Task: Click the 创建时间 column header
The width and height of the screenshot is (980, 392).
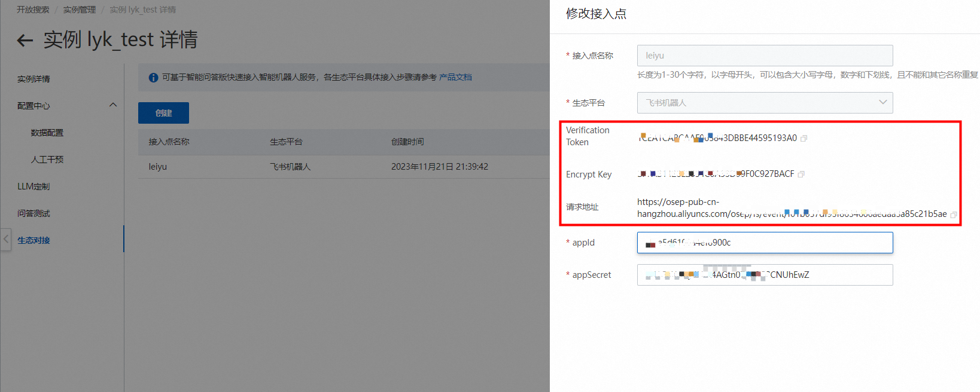Action: tap(407, 142)
